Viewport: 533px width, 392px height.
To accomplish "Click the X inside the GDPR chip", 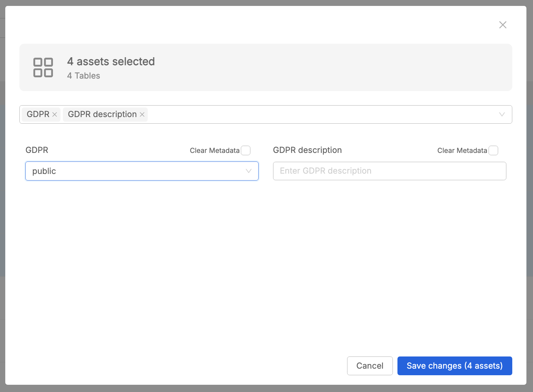I will click(55, 114).
